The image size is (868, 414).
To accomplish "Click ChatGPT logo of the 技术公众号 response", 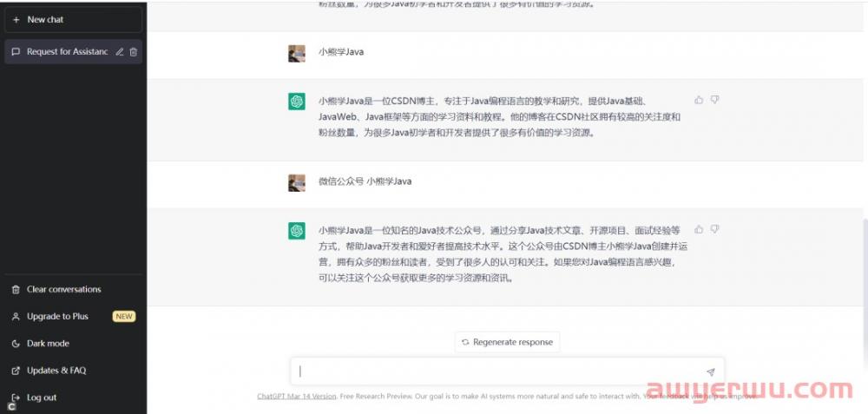I will point(297,231).
